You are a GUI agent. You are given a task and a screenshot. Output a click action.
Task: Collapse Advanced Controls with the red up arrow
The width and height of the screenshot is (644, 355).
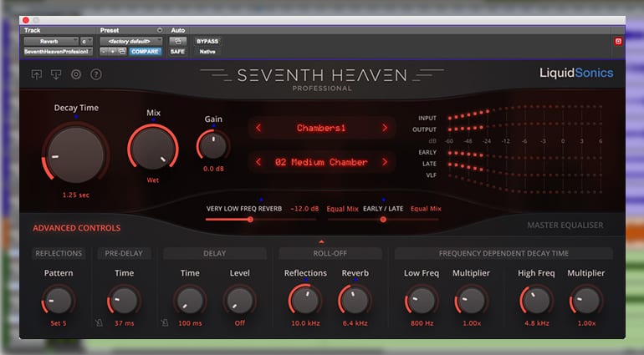(x=322, y=241)
